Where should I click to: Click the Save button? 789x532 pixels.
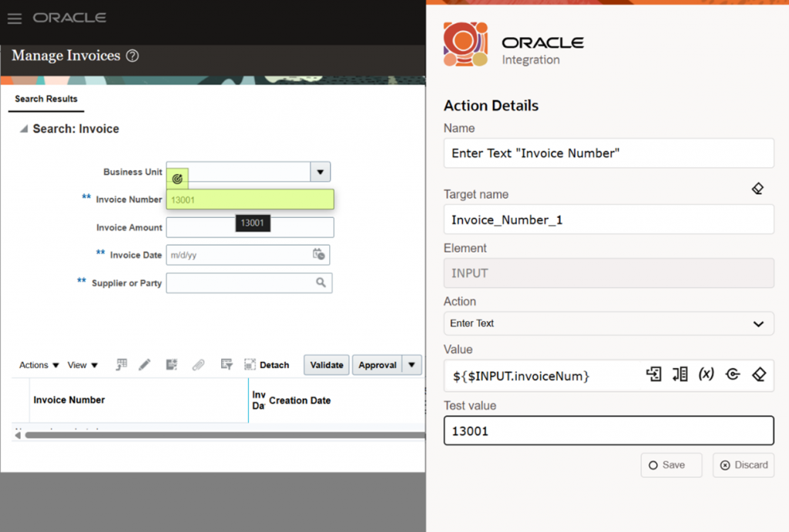pyautogui.click(x=671, y=465)
